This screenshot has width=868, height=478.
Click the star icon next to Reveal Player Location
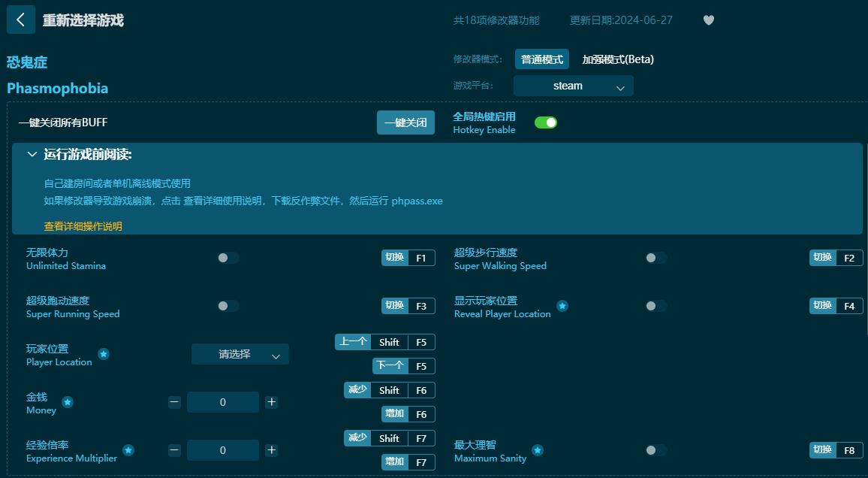tap(562, 306)
